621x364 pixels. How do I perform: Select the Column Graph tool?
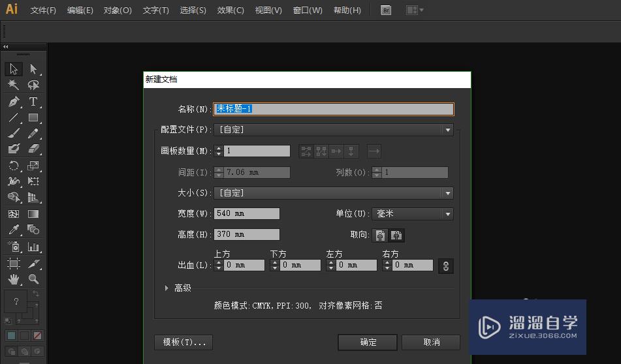click(x=33, y=247)
